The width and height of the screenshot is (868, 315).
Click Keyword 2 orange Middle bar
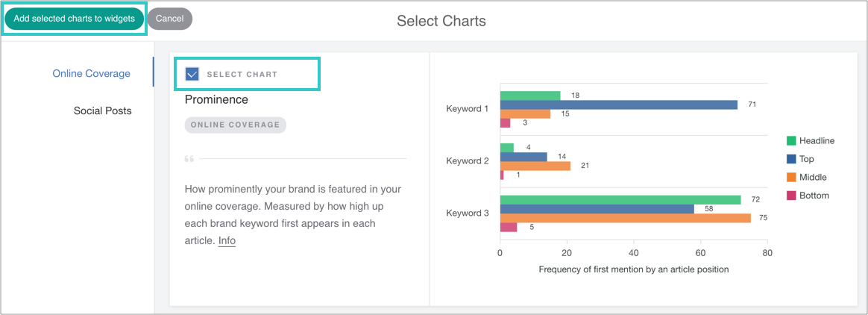tap(535, 166)
